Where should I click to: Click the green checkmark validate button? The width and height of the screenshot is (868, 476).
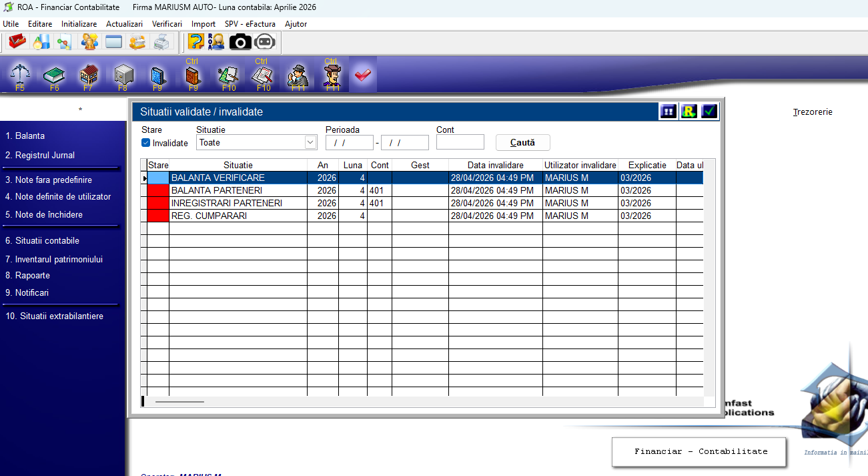coord(709,111)
